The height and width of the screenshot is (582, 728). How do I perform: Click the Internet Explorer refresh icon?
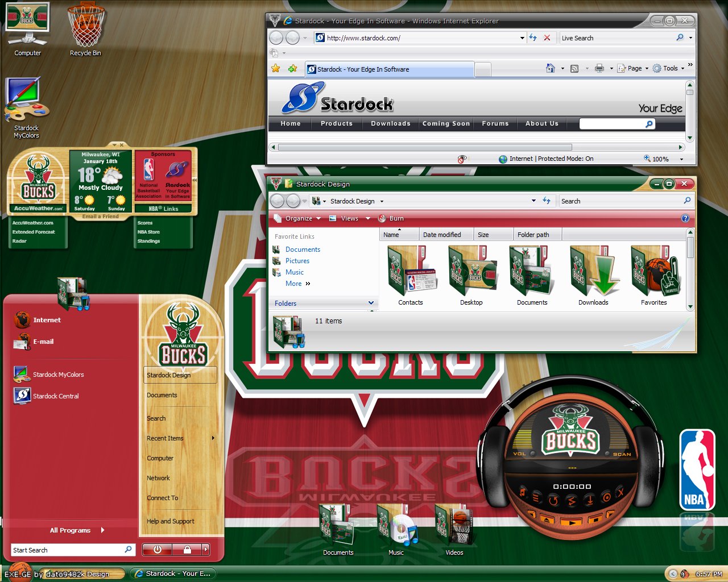pyautogui.click(x=533, y=38)
